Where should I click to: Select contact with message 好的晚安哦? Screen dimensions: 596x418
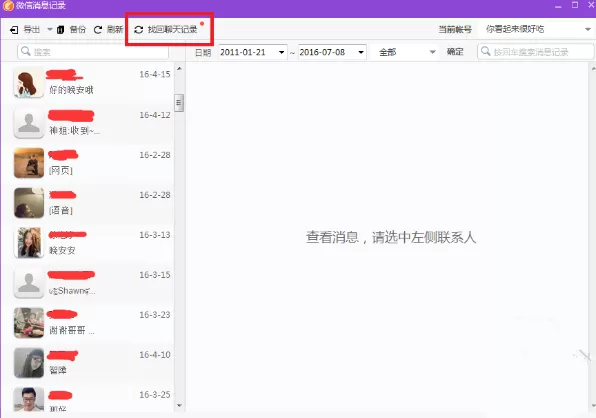coord(87,82)
